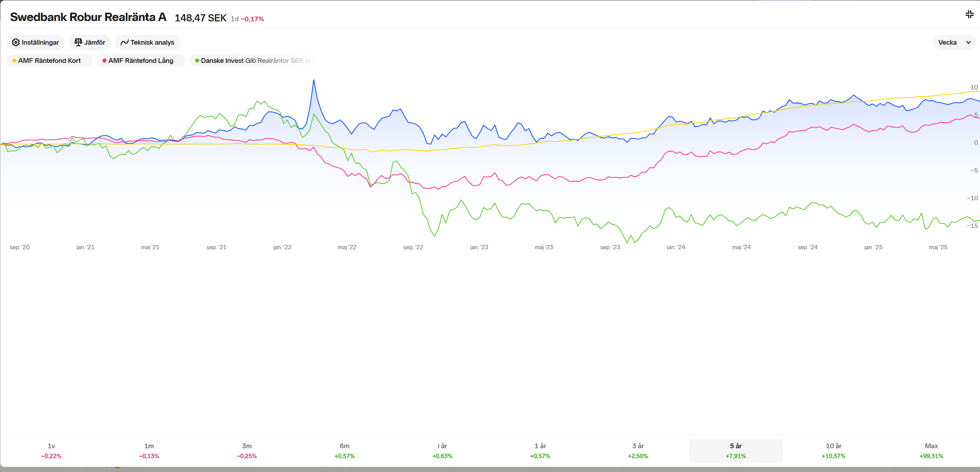The width and height of the screenshot is (980, 472).
Task: Open Inställningar gear settings
Action: [35, 42]
